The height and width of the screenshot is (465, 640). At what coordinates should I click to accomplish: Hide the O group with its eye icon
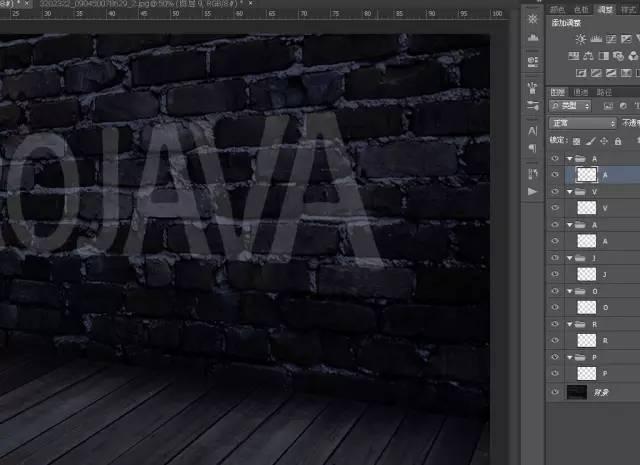point(555,291)
